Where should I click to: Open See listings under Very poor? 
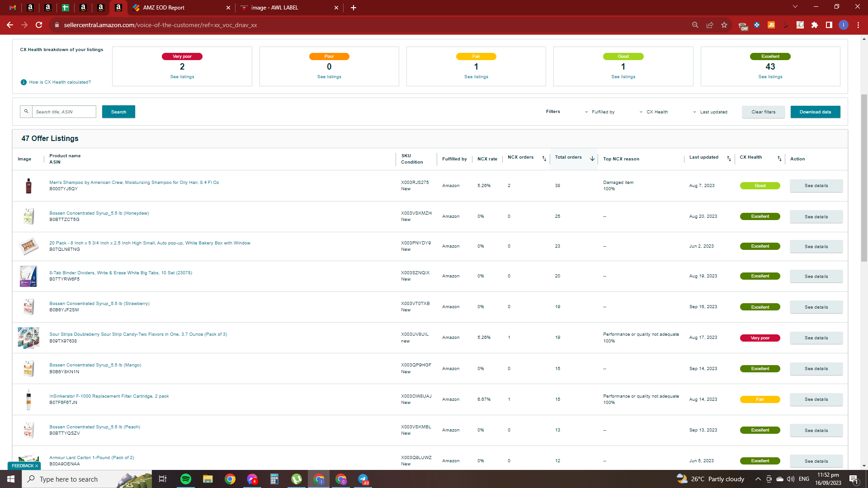(182, 77)
